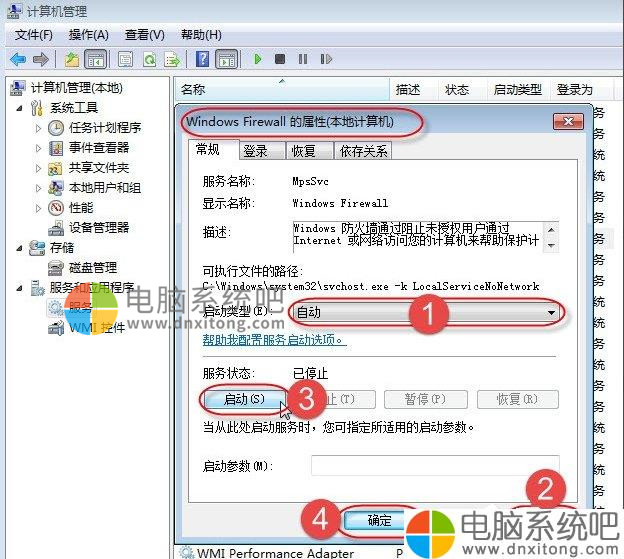Sort by the 启动类型 column header
The height and width of the screenshot is (559, 624).
coord(519,90)
